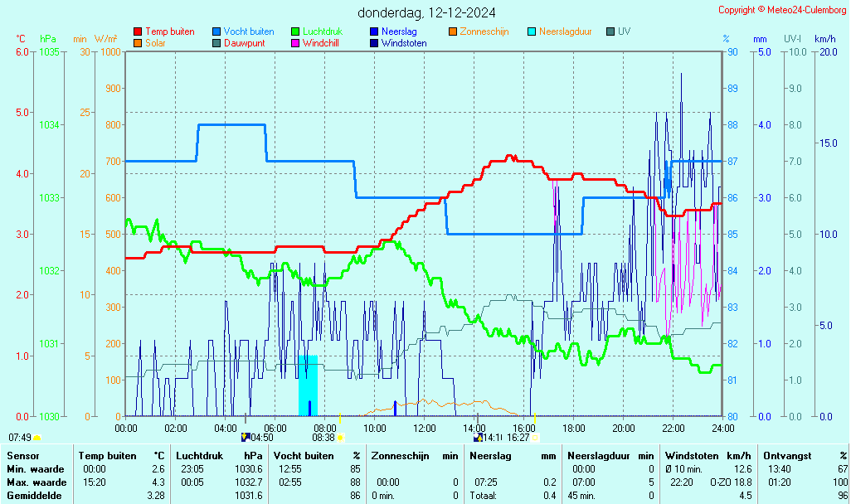Click the 12:00 time axis label
This screenshot has width=851, height=504.
(x=425, y=428)
